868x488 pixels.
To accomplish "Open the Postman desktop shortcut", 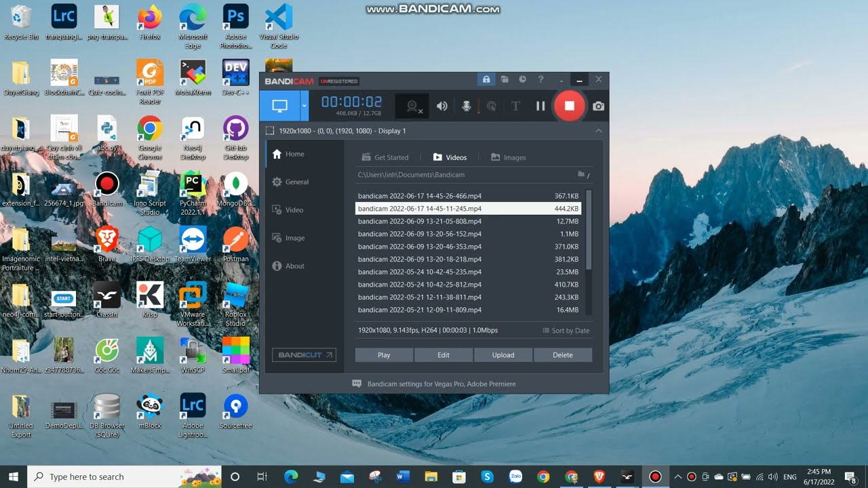I will [x=235, y=244].
